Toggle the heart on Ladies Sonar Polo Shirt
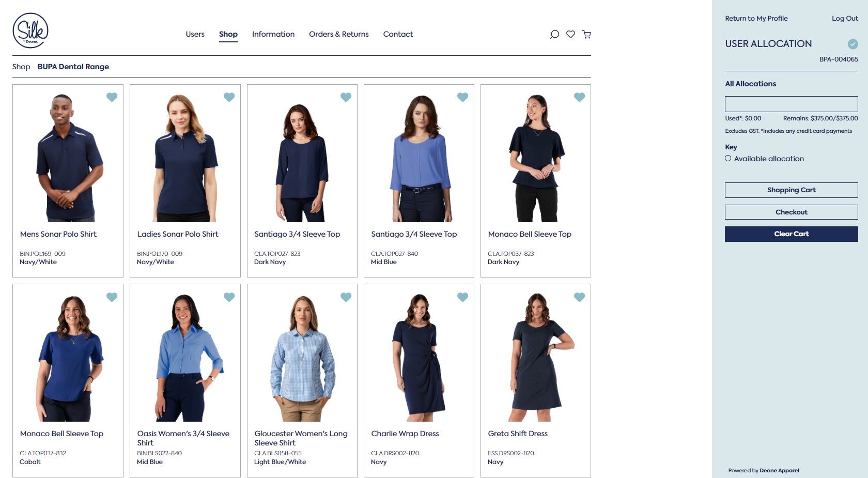This screenshot has width=868, height=478. 229,97
